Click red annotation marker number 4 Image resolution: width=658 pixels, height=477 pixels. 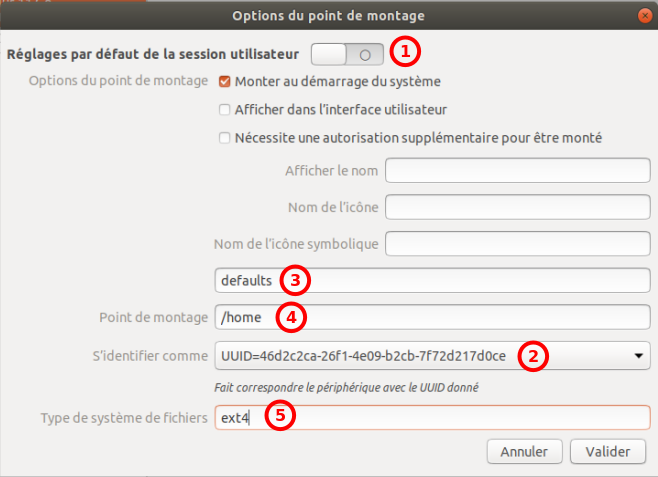290,317
